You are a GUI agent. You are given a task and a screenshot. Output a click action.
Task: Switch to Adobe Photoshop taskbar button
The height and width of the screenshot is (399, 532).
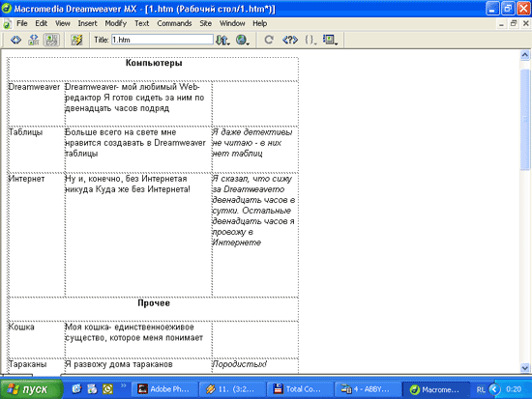pyautogui.click(x=164, y=389)
